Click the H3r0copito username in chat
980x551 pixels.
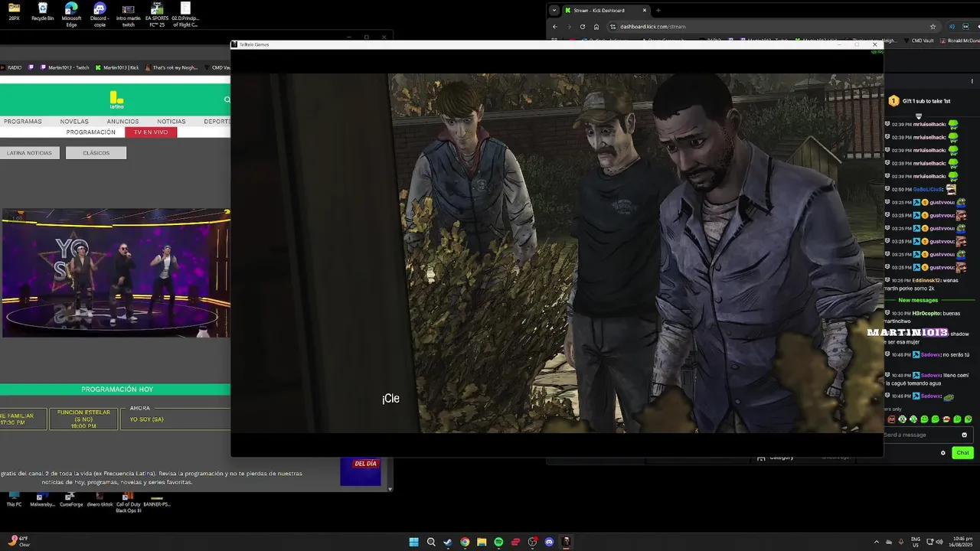click(926, 313)
